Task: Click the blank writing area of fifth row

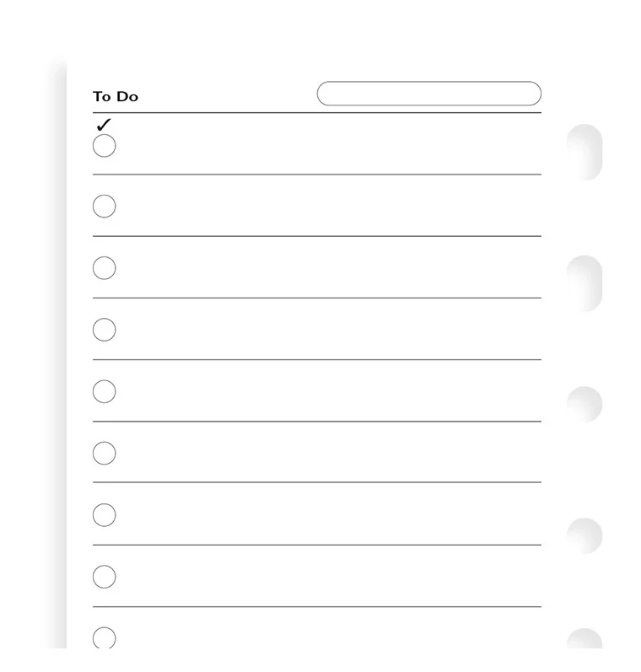Action: click(x=329, y=391)
